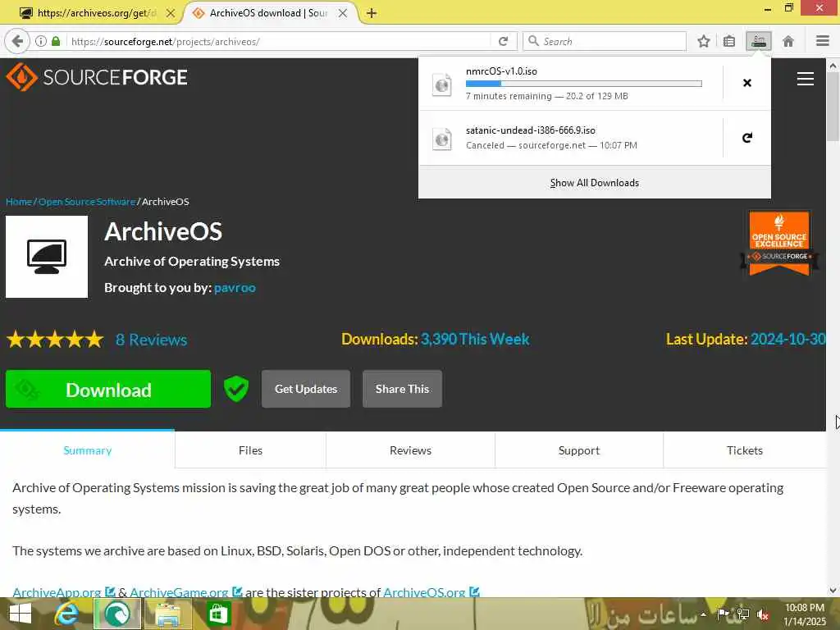Click the browser Search field
Viewport: 840px width, 630px height.
[x=605, y=41]
